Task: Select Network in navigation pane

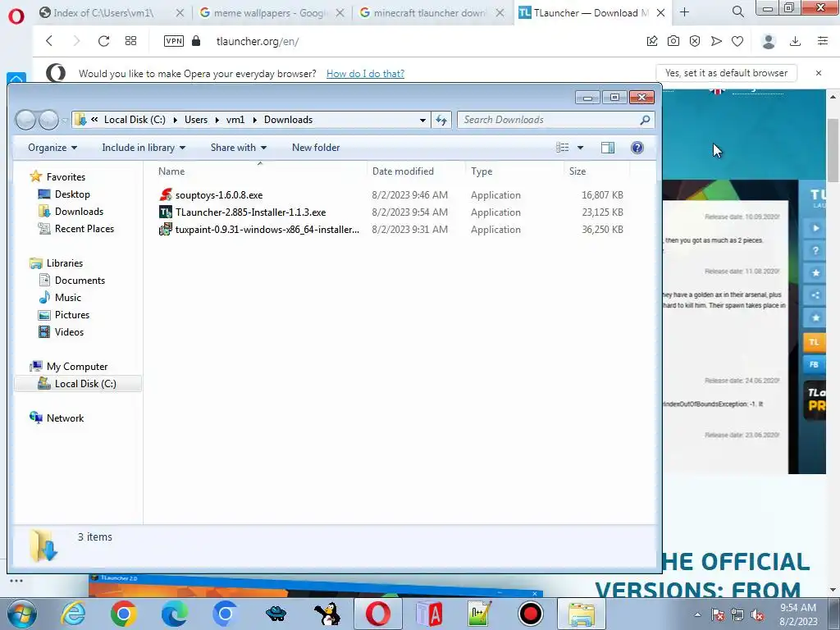Action: pyautogui.click(x=65, y=418)
